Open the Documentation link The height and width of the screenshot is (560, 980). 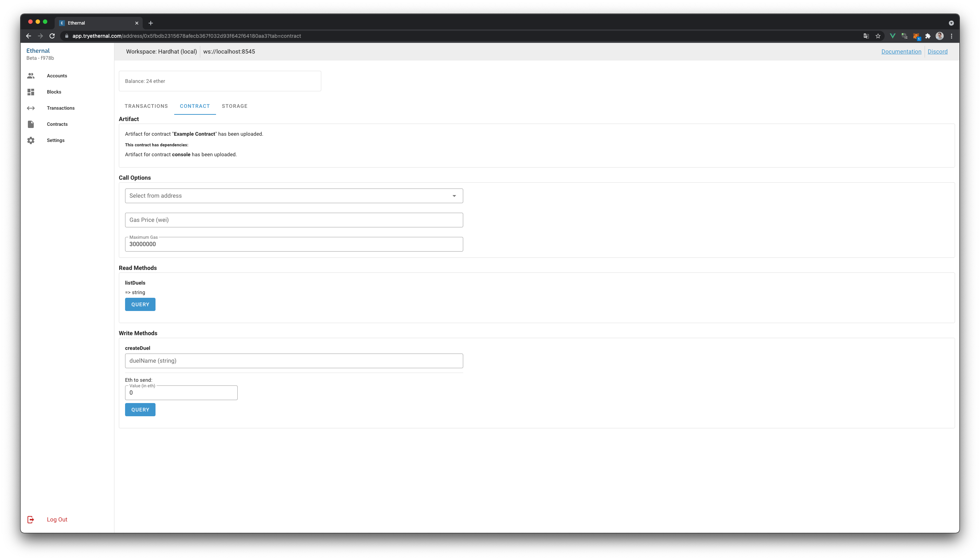point(901,52)
